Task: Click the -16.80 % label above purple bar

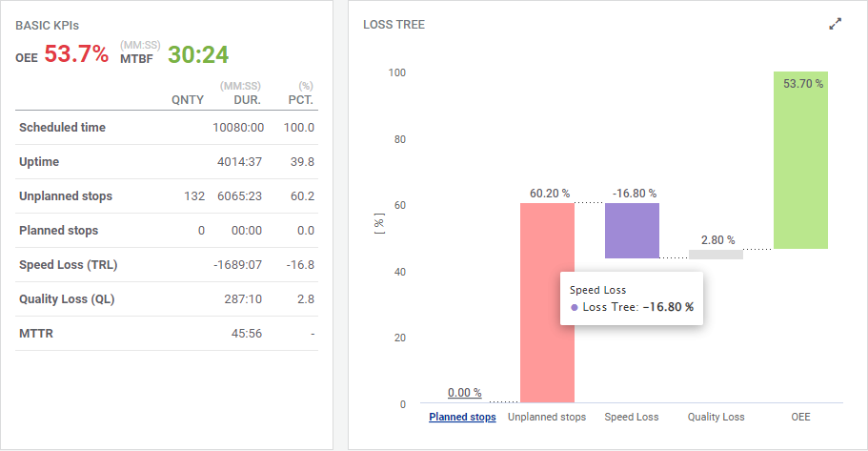Action: click(635, 194)
